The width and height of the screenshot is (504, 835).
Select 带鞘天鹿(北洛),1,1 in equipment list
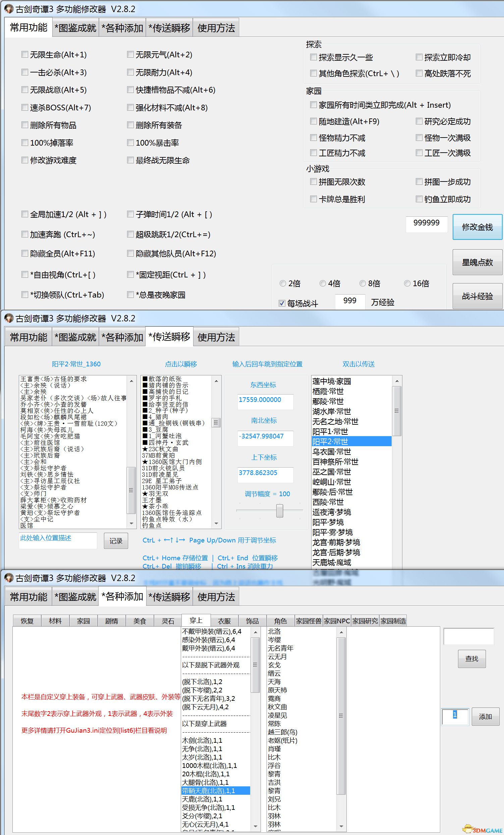click(216, 791)
